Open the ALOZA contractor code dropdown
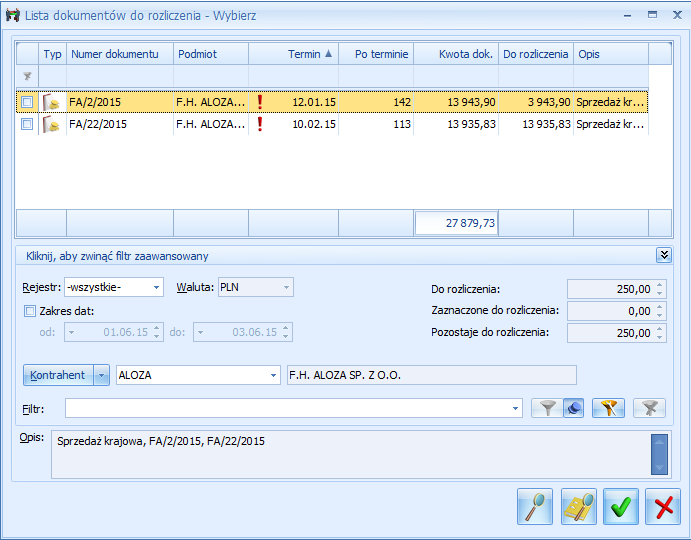 tap(274, 375)
